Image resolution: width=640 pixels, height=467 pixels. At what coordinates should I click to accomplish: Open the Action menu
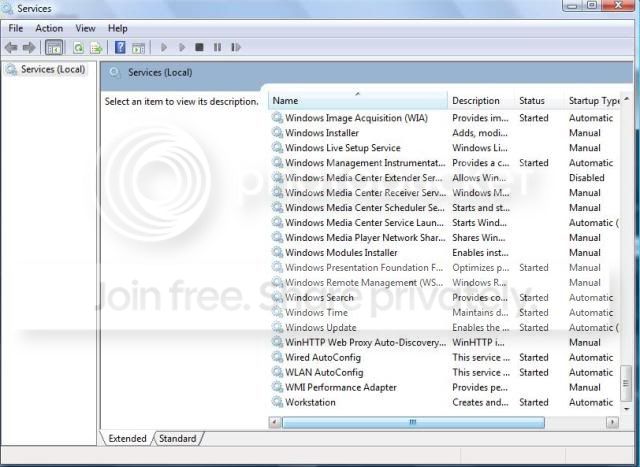(x=49, y=28)
